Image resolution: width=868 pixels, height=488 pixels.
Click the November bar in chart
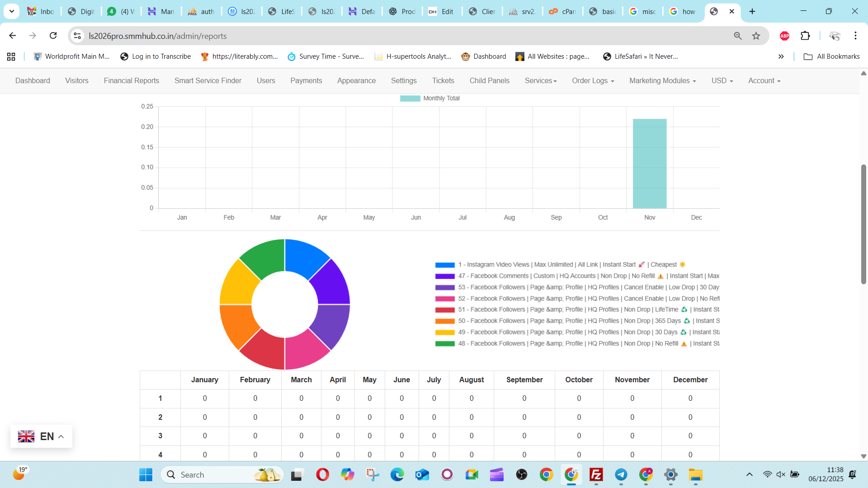coord(649,164)
